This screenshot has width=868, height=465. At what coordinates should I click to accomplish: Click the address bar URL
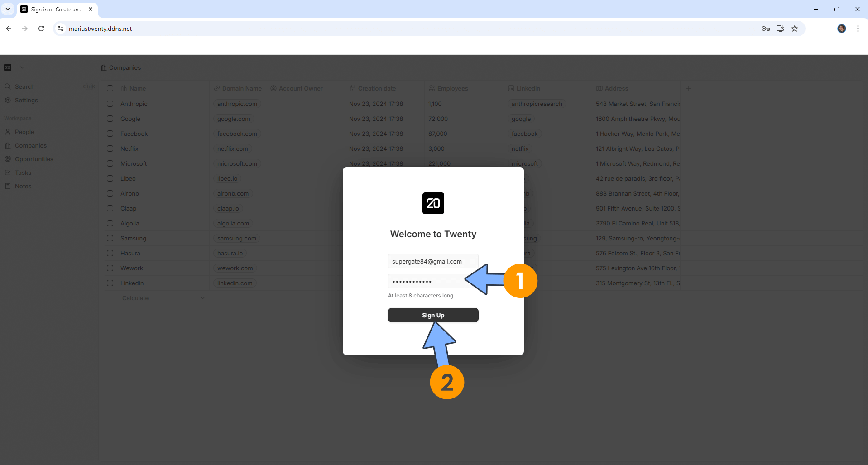pos(101,29)
